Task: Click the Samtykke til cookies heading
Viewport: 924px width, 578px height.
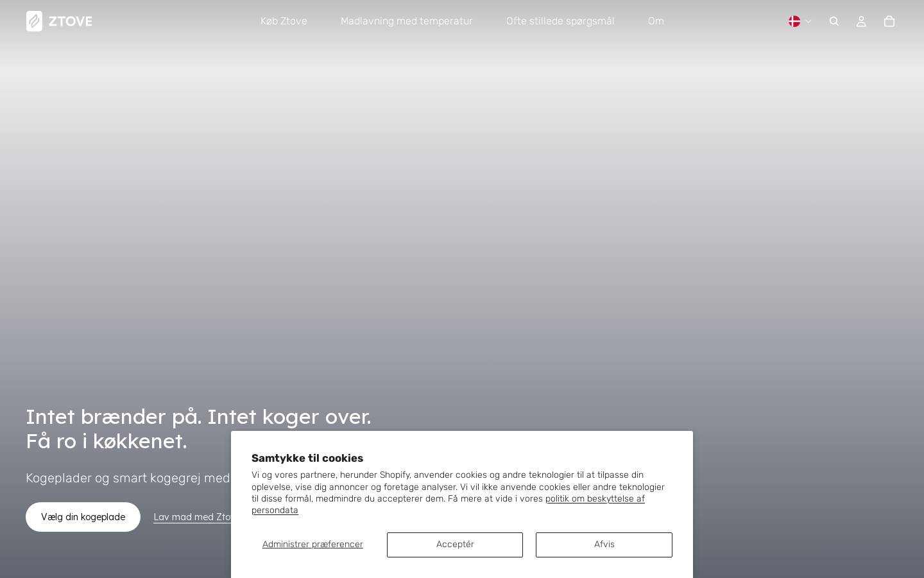Action: (307, 458)
